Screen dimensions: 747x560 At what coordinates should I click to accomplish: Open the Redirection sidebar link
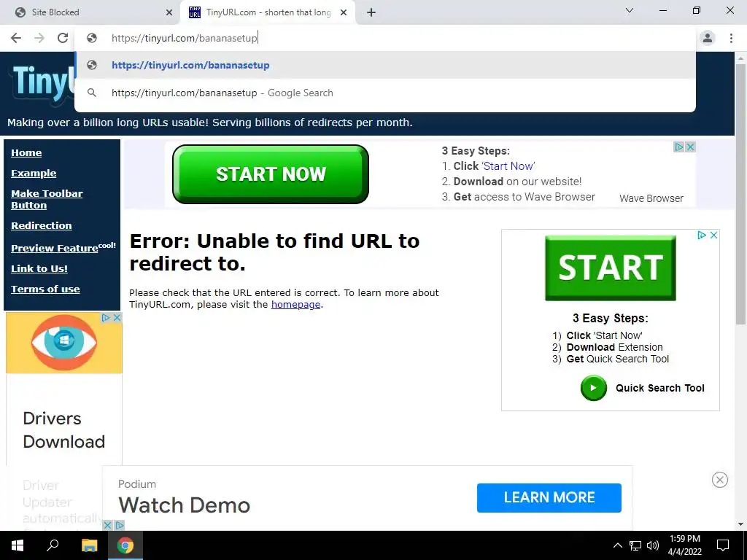point(42,226)
